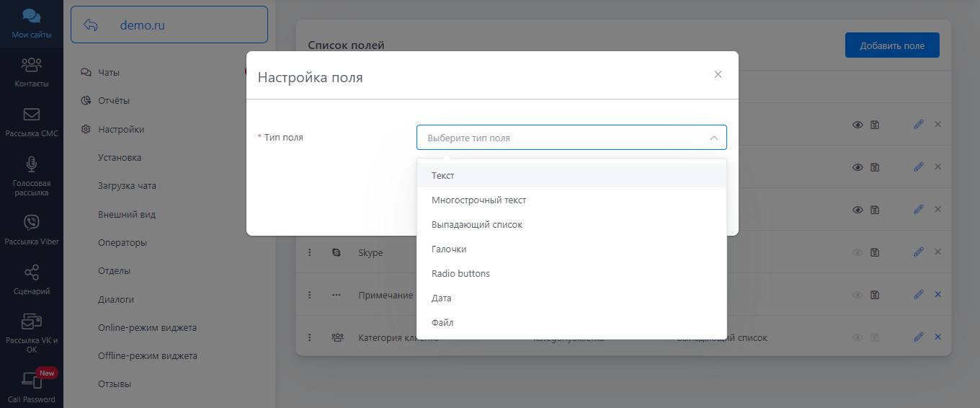The width and height of the screenshot is (980, 408).
Task: Toggle eye visibility for the Примечание field
Action: (857, 295)
